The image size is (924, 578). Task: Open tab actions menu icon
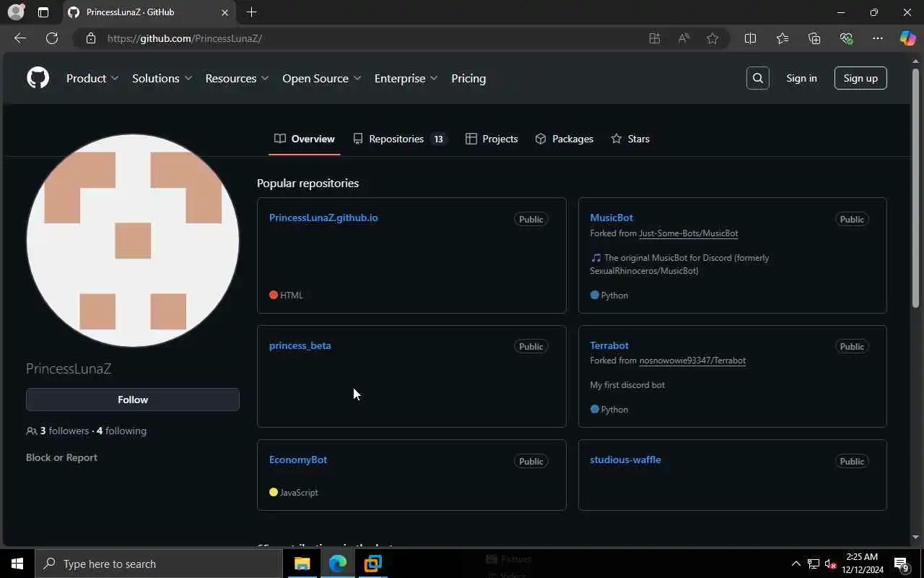point(43,12)
